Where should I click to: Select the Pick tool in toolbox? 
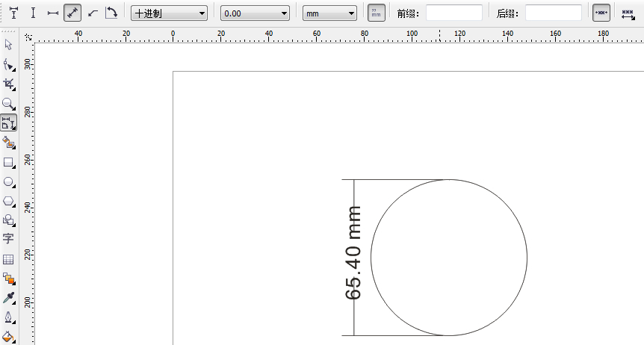pyautogui.click(x=9, y=44)
